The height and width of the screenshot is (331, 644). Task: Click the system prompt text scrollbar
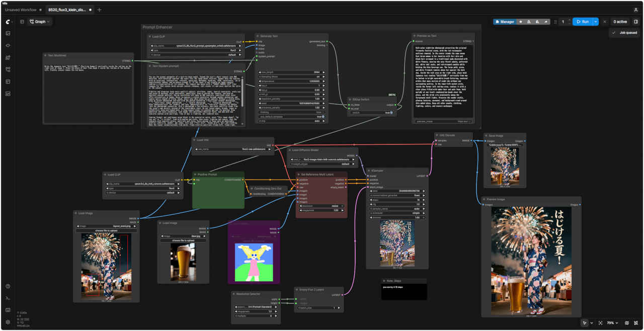[x=243, y=92]
